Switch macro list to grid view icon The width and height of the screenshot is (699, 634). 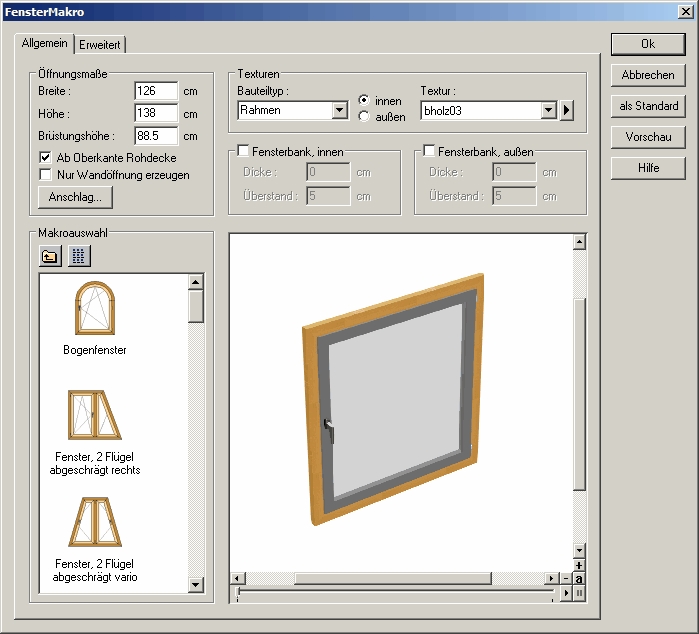[x=79, y=256]
